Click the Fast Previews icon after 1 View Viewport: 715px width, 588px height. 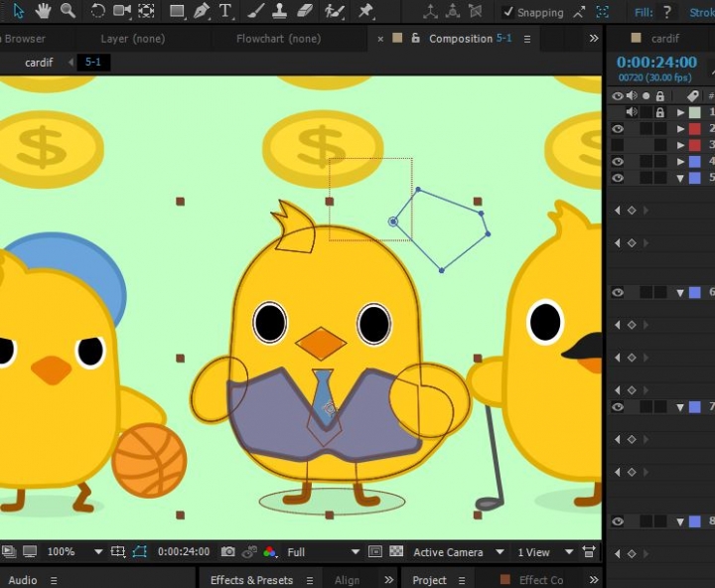coord(589,552)
